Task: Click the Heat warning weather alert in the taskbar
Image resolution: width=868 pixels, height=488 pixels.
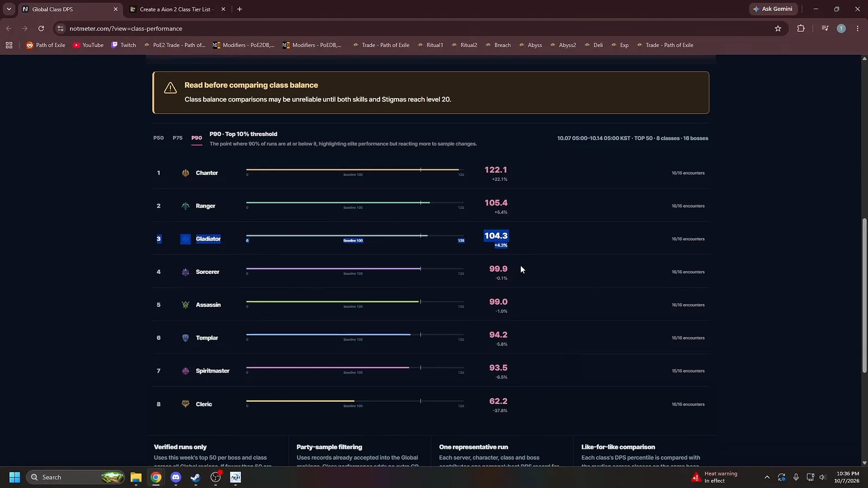Action: [x=715, y=477]
